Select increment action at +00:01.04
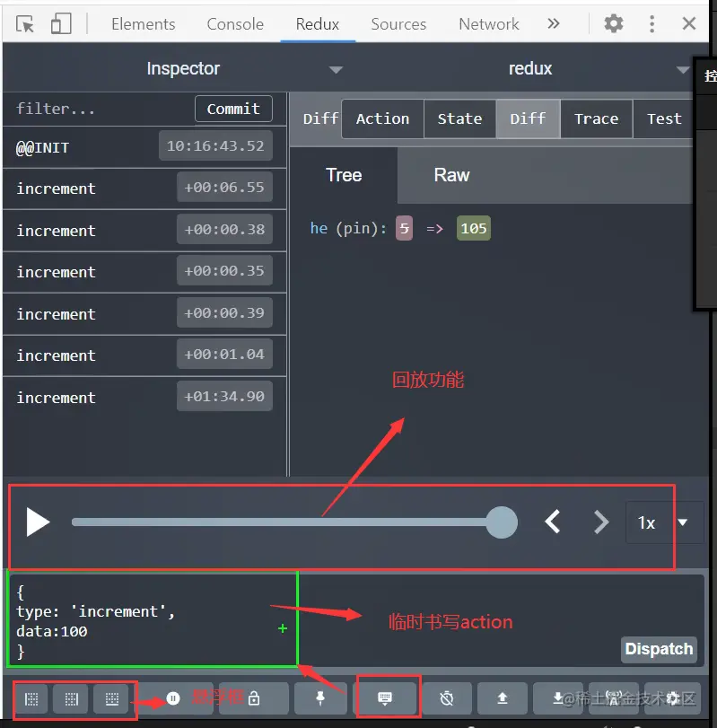Screen dimensions: 717x728 pos(144,355)
